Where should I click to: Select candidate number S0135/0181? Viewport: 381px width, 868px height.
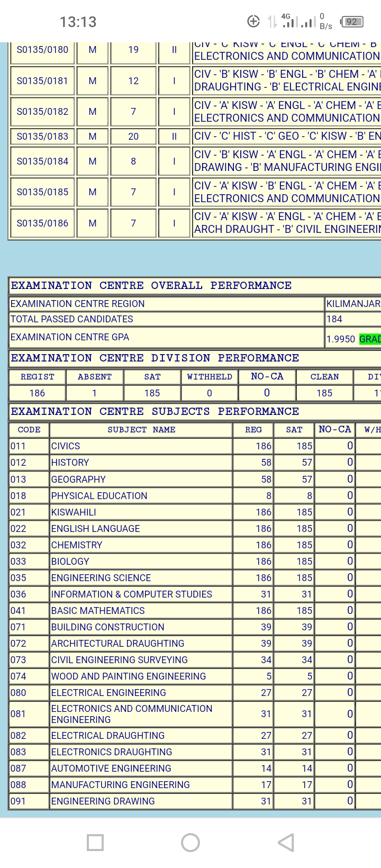[42, 81]
